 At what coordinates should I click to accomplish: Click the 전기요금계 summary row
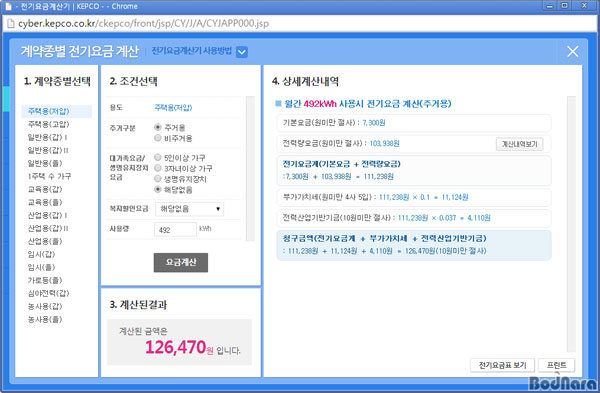(414, 171)
